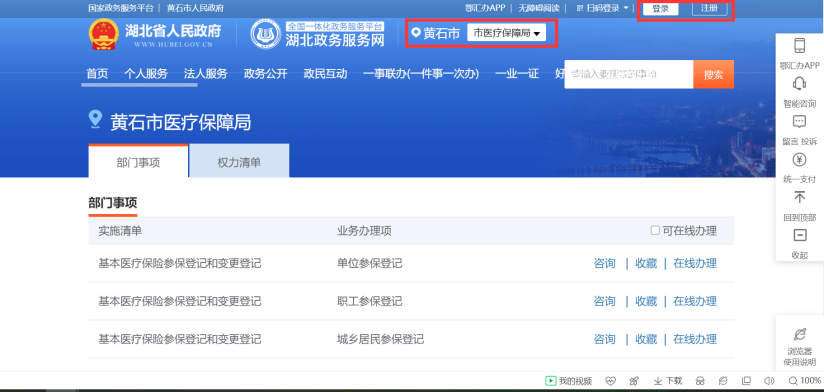Image resolution: width=824 pixels, height=392 pixels.
Task: Open the 黄石市人民政府 top link
Action: 195,8
